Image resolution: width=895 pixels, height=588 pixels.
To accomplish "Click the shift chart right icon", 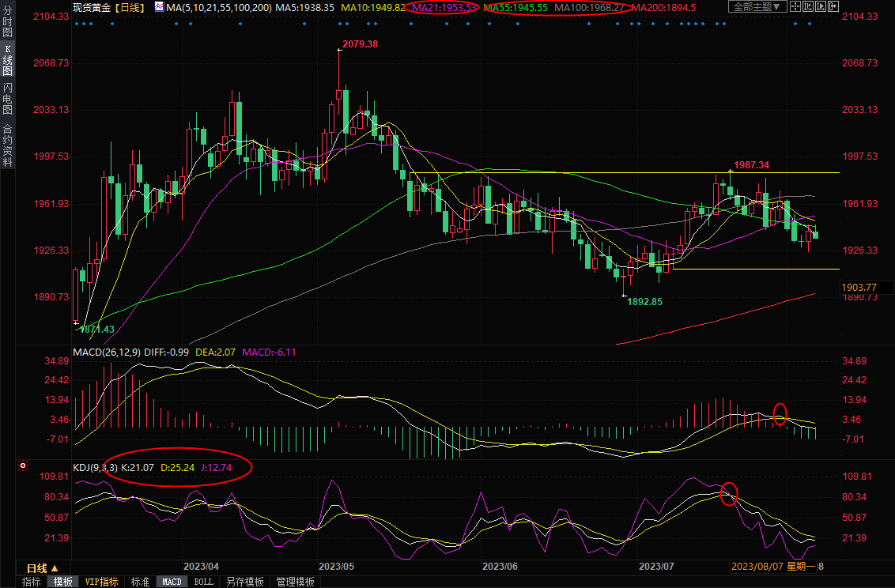I will point(833,6).
